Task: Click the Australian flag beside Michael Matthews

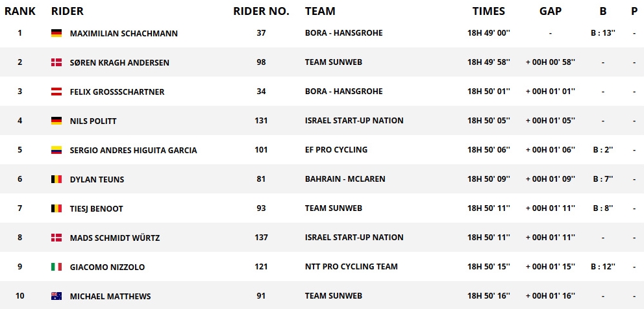Action: click(x=56, y=296)
